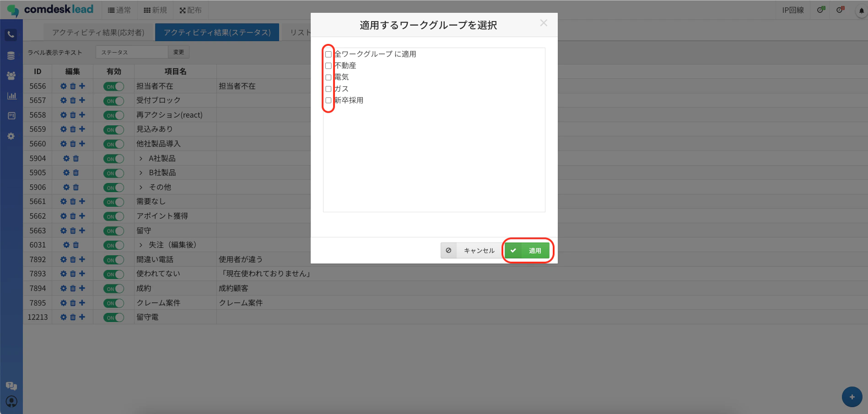Check the 新卒採用 workgroup checkbox
Screen dimensions: 868x414
pos(328,100)
